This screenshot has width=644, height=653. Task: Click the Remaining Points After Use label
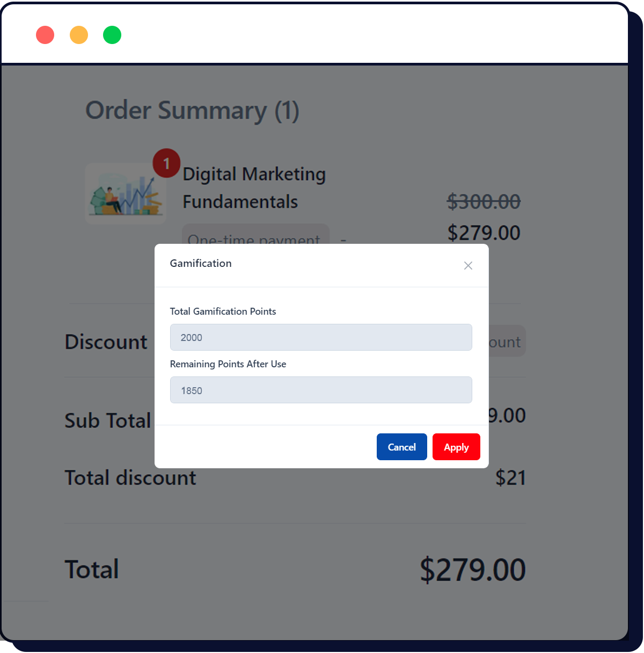(228, 364)
